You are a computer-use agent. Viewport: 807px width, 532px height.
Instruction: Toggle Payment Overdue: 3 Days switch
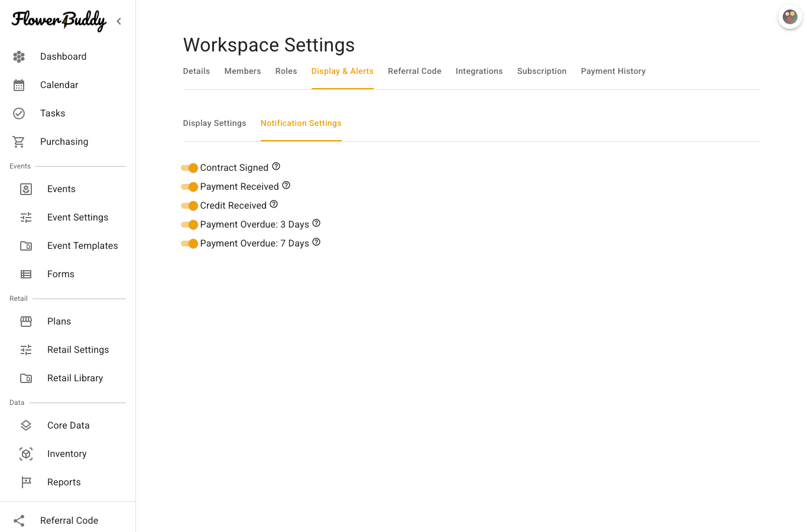tap(189, 225)
